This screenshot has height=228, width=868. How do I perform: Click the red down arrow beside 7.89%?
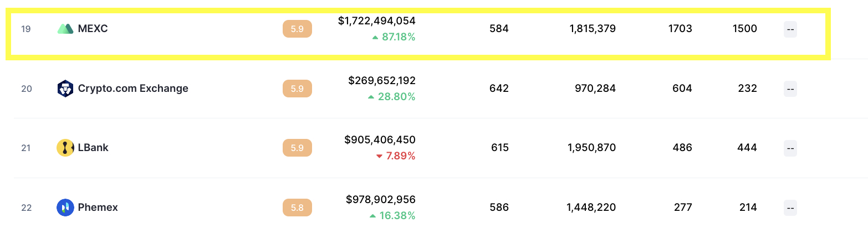tap(379, 157)
